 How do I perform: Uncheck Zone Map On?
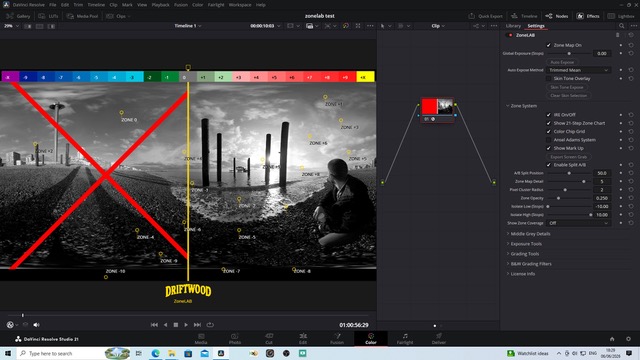(x=549, y=45)
